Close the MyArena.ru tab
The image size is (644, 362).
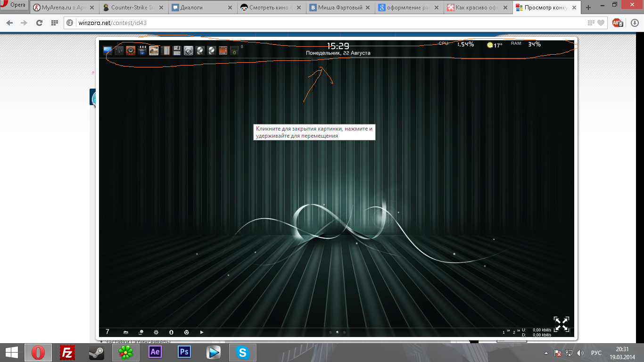92,8
